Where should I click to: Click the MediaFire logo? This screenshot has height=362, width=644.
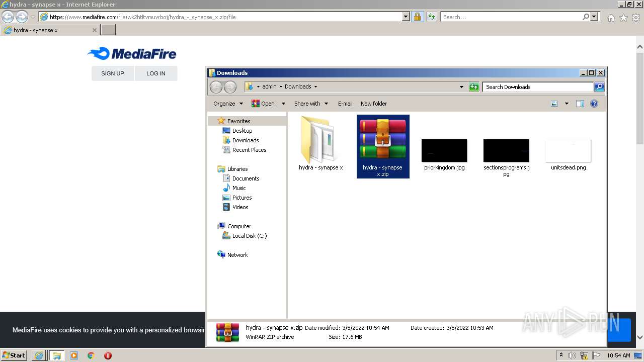click(x=132, y=54)
